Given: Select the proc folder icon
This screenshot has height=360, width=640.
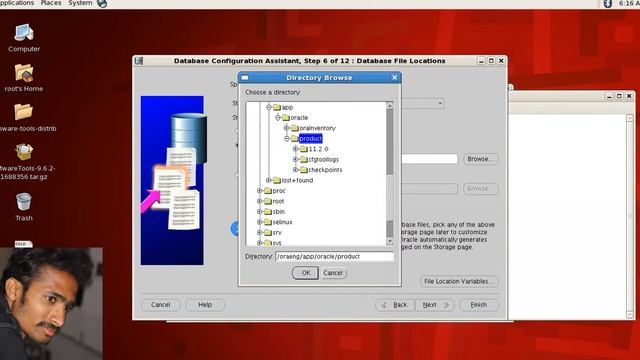Looking at the screenshot, I should (268, 191).
